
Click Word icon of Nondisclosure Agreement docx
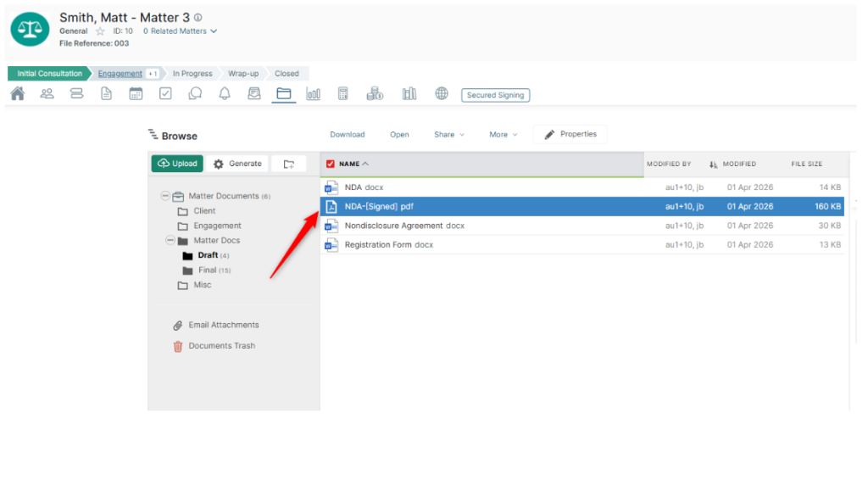coord(331,226)
